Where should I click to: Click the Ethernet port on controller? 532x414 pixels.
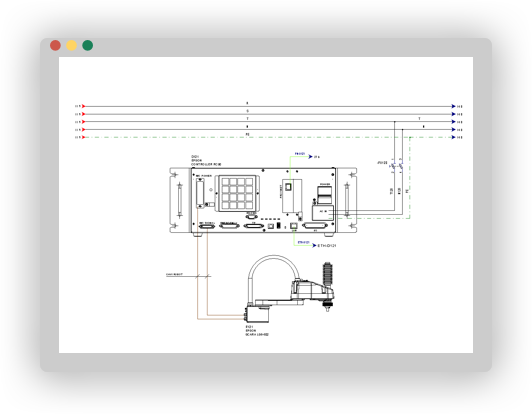tap(293, 226)
